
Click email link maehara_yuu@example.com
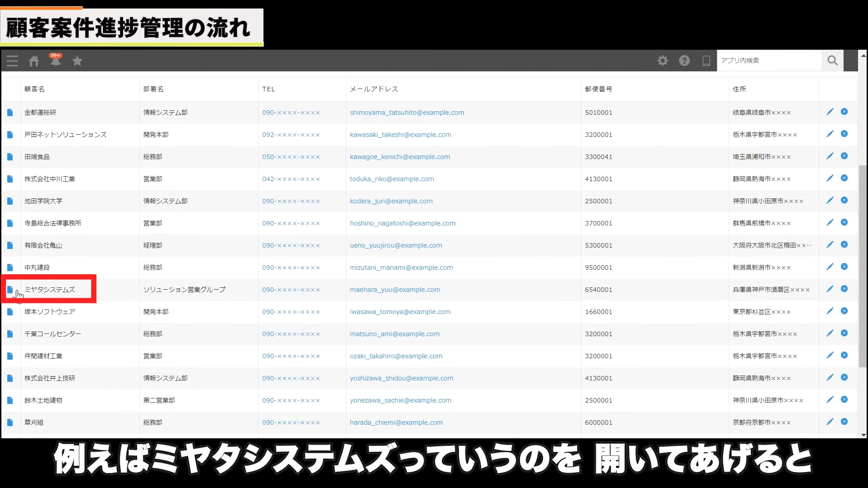point(395,290)
